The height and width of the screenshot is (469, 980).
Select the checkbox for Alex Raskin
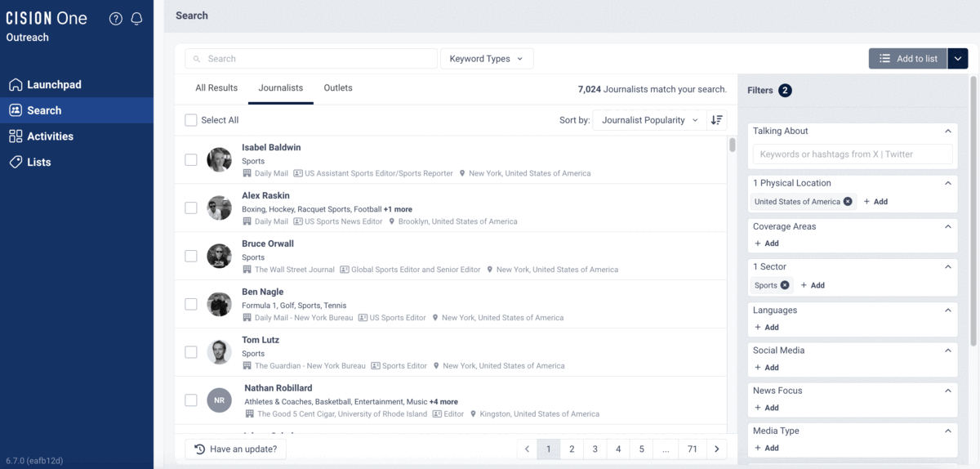pyautogui.click(x=191, y=208)
